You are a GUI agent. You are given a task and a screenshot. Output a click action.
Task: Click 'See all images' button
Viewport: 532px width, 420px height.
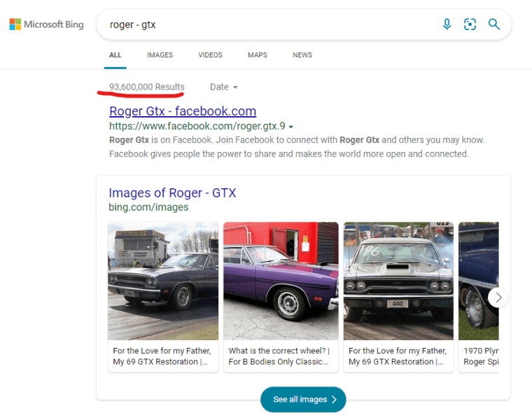(x=303, y=399)
